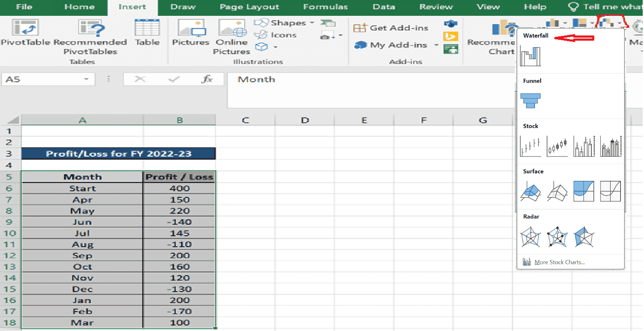
Task: Select the Wireframe 3-D Surface chart
Action: pos(557,191)
